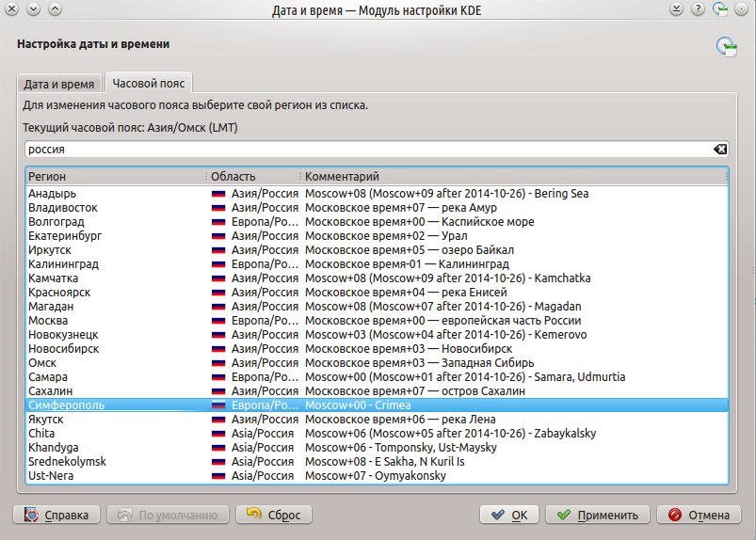Click the date and time clock icon
The image size is (756, 540).
click(x=727, y=48)
